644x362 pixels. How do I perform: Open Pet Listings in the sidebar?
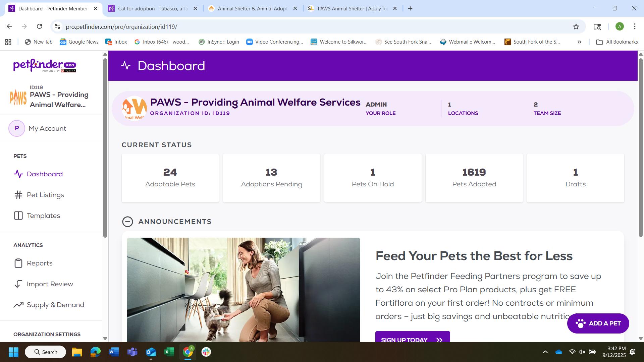(39, 195)
